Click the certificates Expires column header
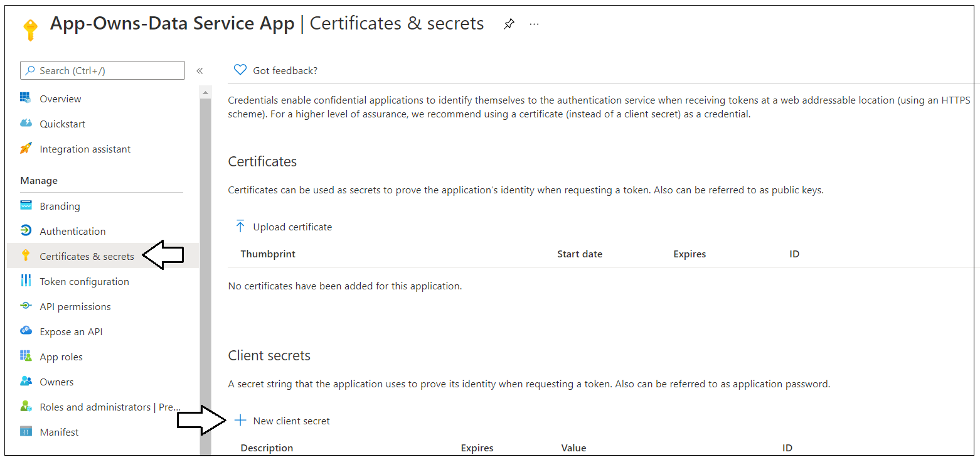 690,254
